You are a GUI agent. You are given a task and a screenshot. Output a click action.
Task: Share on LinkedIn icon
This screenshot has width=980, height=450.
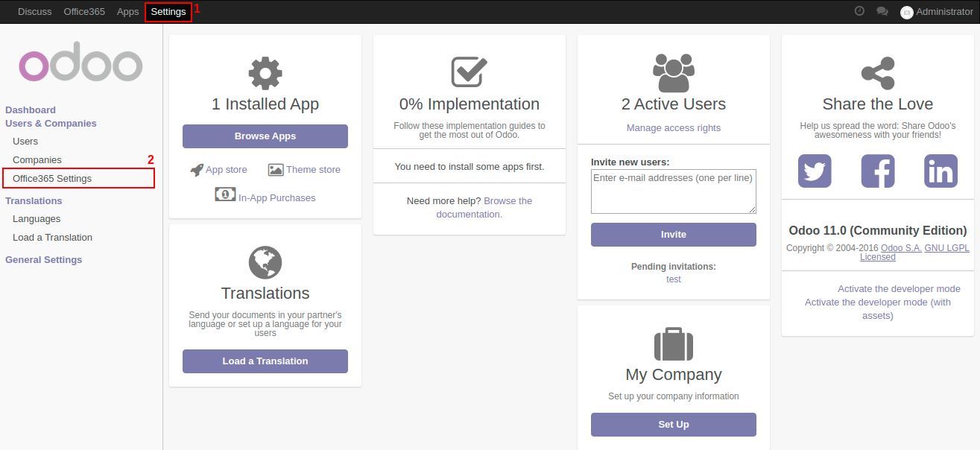941,171
